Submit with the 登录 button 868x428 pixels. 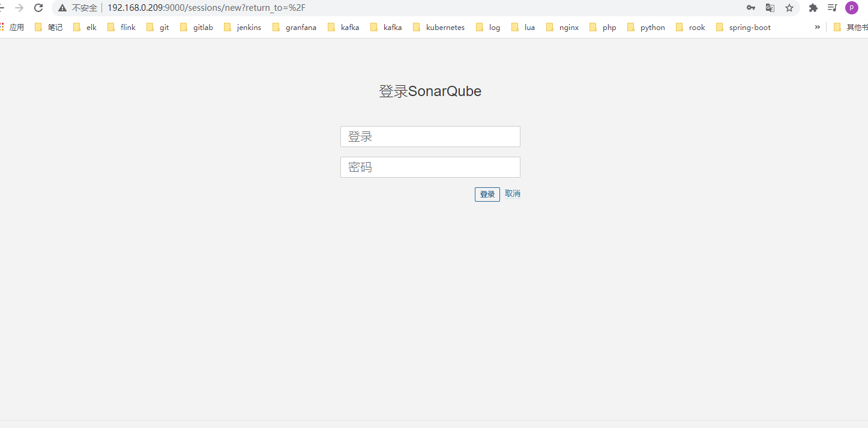(x=487, y=194)
